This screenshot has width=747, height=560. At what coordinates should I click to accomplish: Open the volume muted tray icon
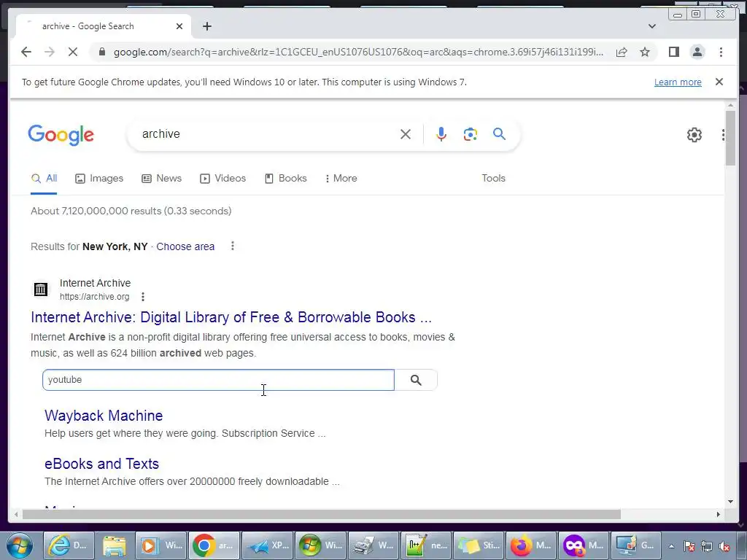724,546
